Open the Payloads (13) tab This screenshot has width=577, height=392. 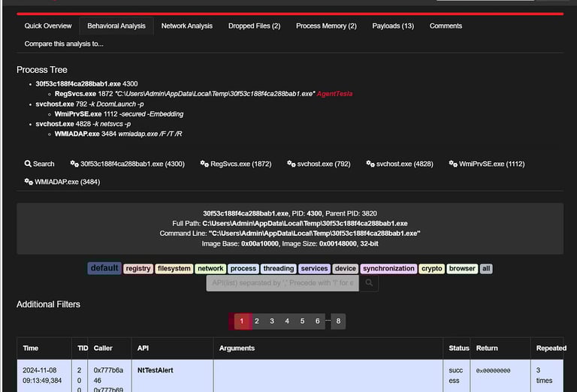[x=393, y=26]
